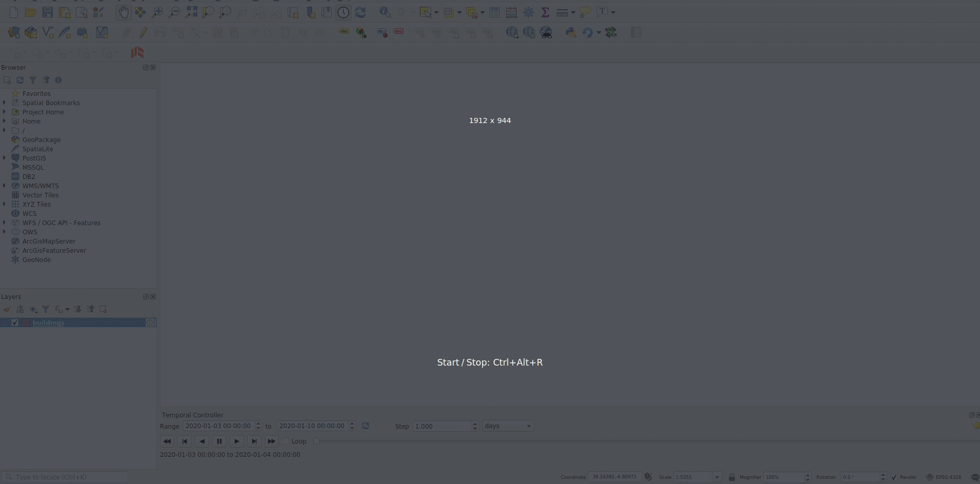Click the Zoom In magnifier tool
The image size is (980, 484).
click(157, 12)
